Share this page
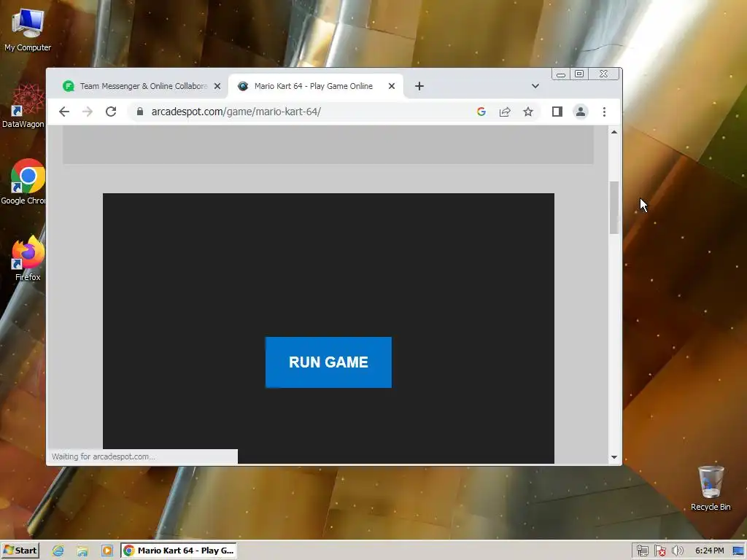Screen dimensions: 747x560 click(505, 112)
